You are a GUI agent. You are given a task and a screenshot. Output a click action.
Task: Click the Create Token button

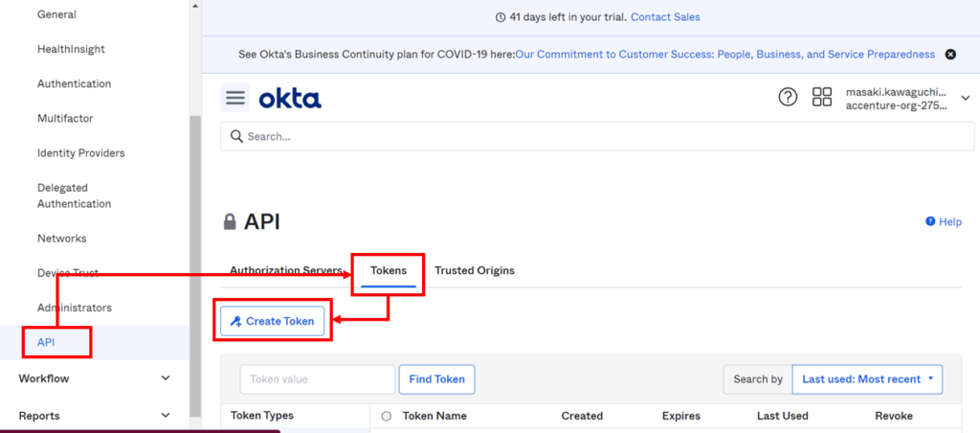click(273, 322)
